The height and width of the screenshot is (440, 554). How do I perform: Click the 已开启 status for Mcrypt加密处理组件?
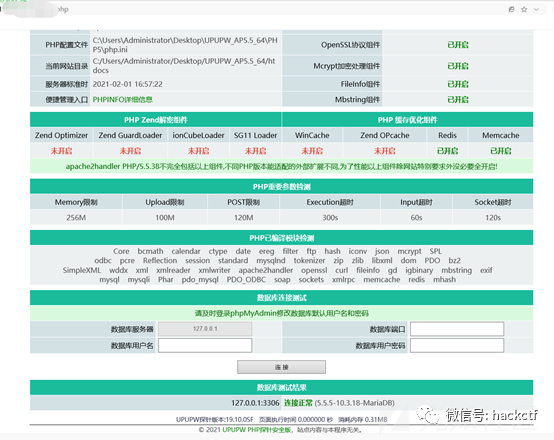click(458, 66)
